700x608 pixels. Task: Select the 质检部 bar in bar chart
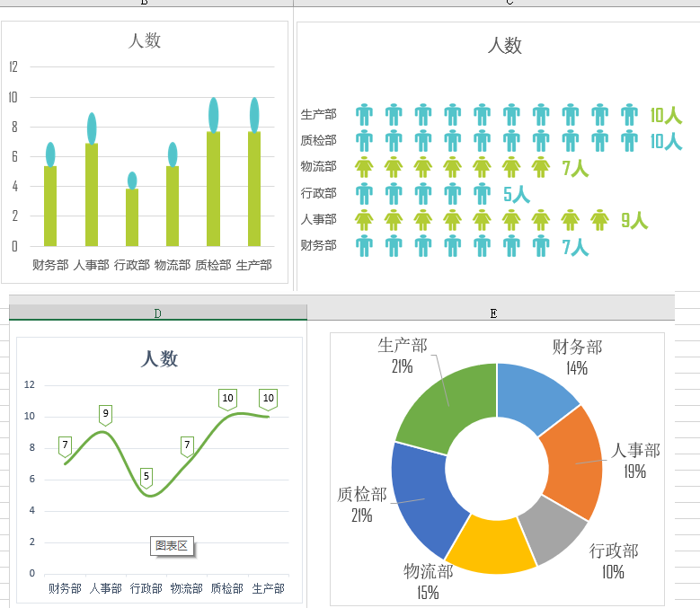(x=213, y=189)
